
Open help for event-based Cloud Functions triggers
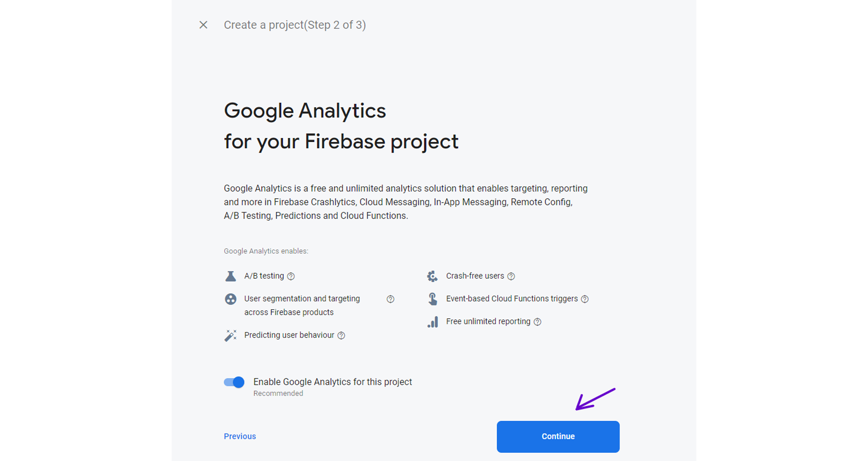(584, 299)
